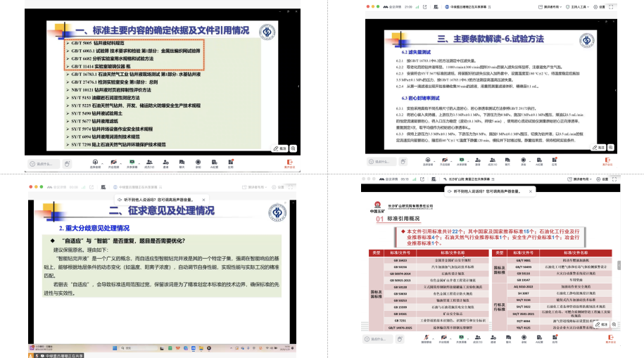Click Windows Start button in bottom-left window taskbar
This screenshot has height=358, width=644.
tap(115, 348)
